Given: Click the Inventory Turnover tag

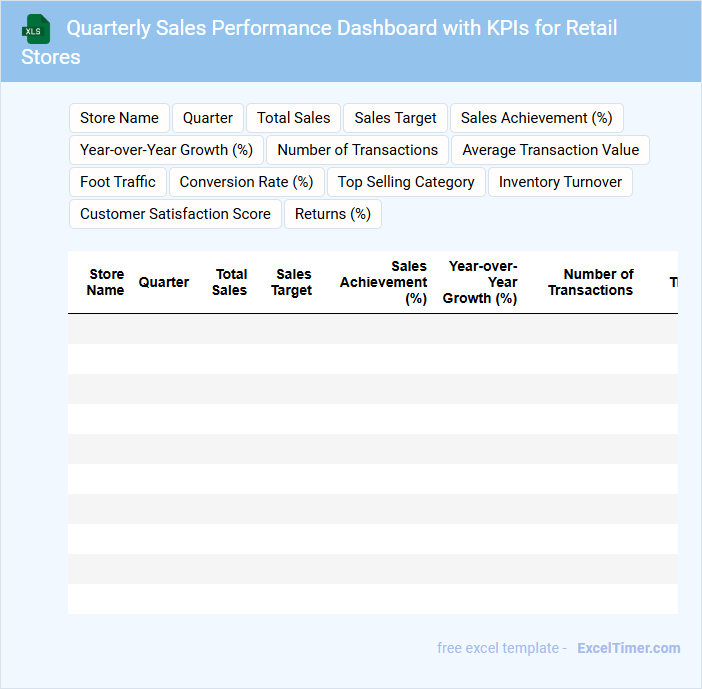Looking at the screenshot, I should tap(560, 182).
